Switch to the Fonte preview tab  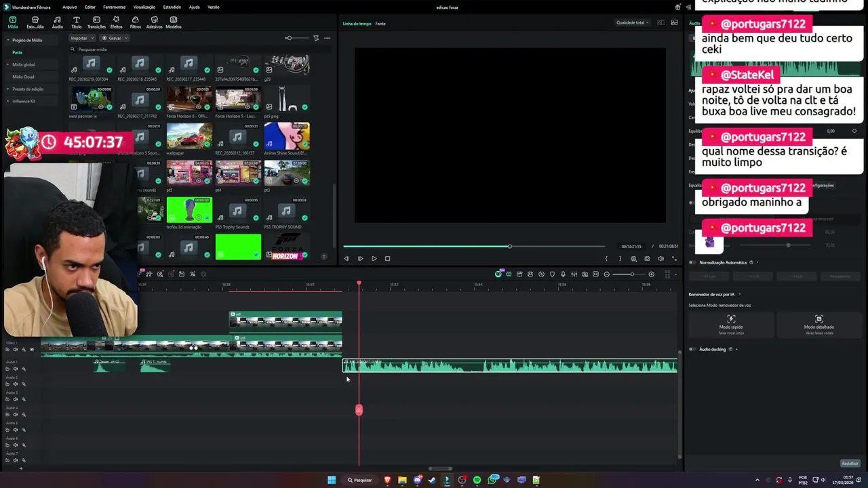click(x=380, y=24)
